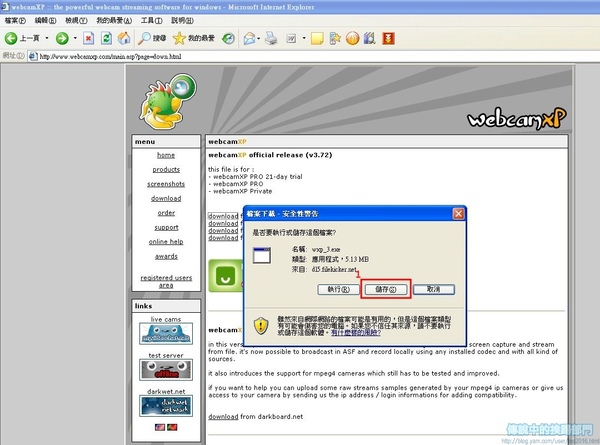
Task: Click the messenger people toolbar icon
Action: coord(335,38)
